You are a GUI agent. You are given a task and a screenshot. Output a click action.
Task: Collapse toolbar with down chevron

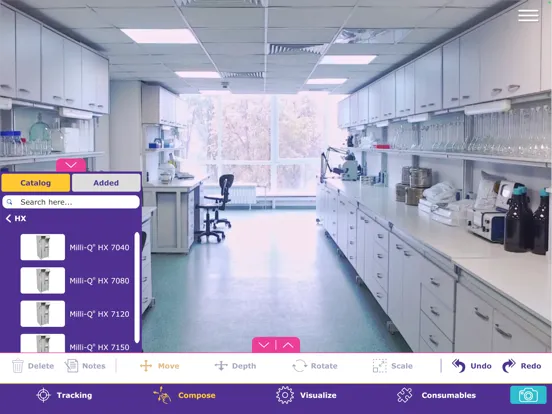point(264,345)
